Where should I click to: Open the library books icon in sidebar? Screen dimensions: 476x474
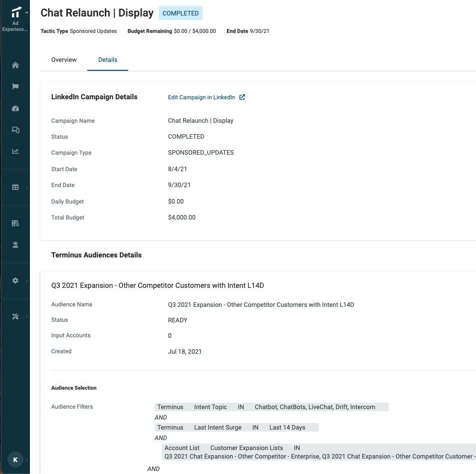tap(15, 223)
